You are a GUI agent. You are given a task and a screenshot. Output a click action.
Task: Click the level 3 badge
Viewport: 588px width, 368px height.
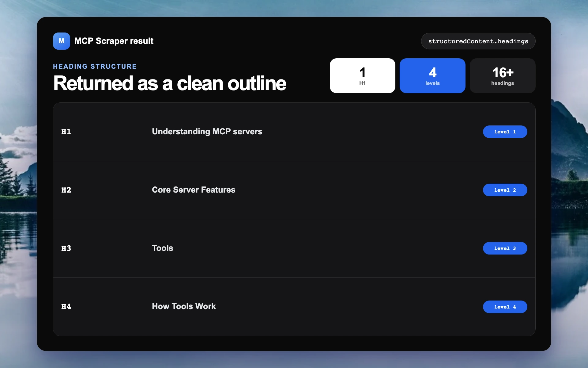[x=505, y=248]
